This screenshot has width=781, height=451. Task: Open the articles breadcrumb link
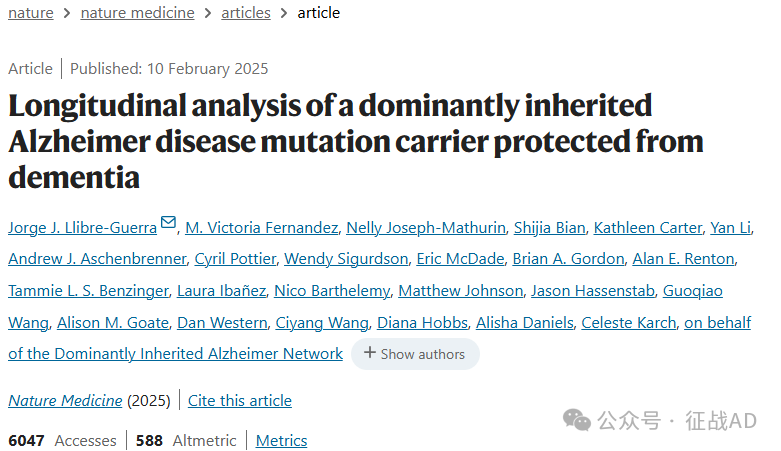click(x=246, y=12)
